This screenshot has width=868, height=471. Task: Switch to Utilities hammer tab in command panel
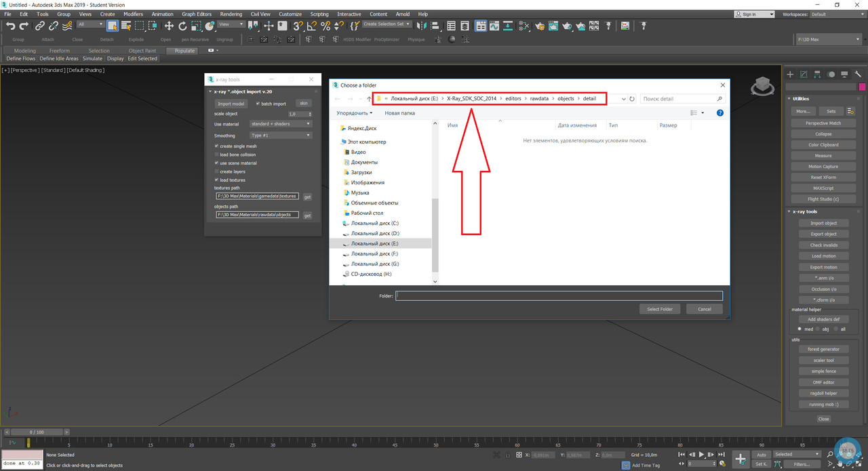(858, 74)
